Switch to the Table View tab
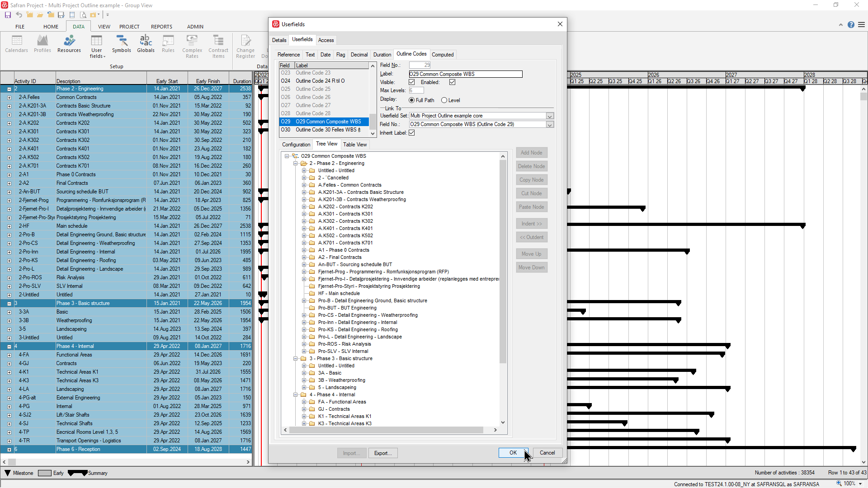Screen dimensions: 868x488 [x=354, y=145]
